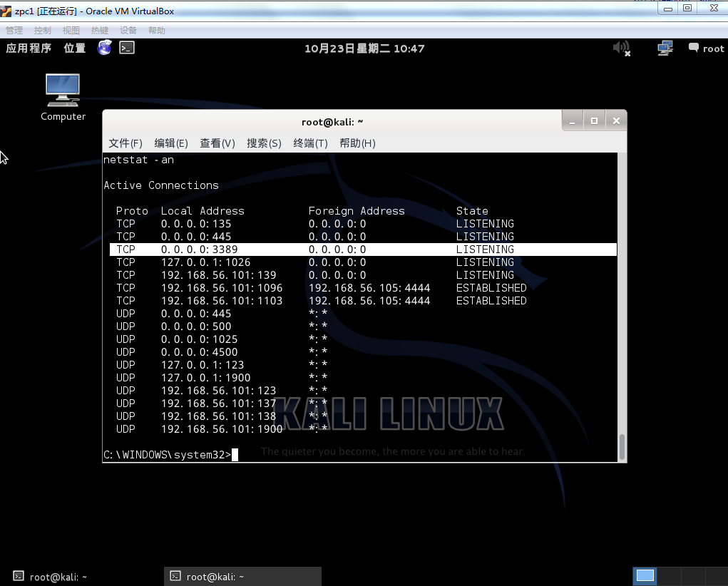Open the Iceweasel web browser launcher icon
This screenshot has width=728, height=586.
tap(105, 47)
